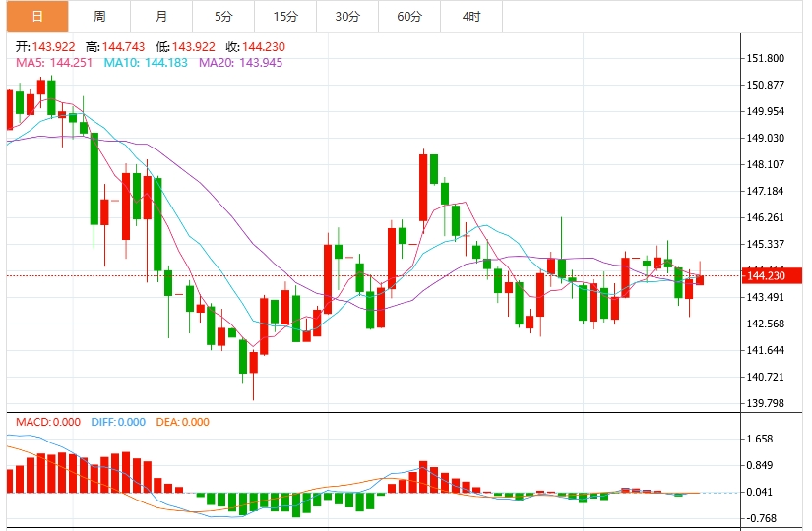Click the MA10: 144.183 label
812x531 pixels.
pyautogui.click(x=146, y=63)
